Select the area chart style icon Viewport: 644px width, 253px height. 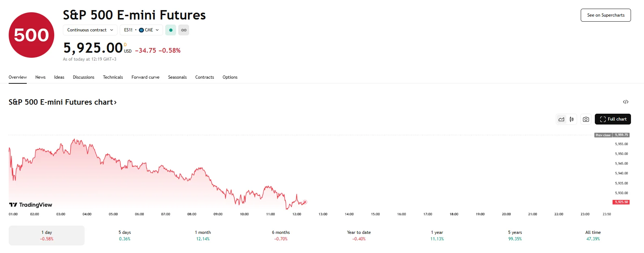point(561,119)
